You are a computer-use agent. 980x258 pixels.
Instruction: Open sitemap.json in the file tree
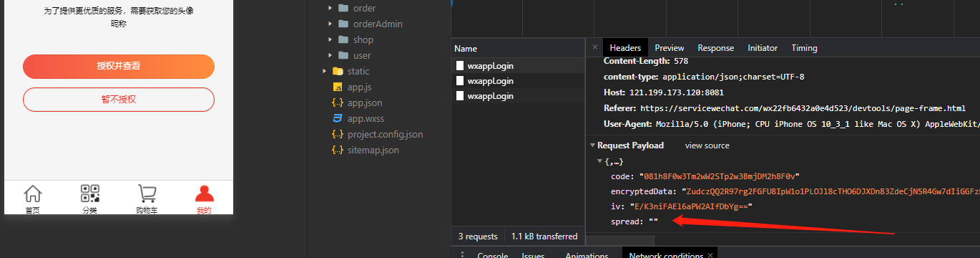click(x=373, y=150)
